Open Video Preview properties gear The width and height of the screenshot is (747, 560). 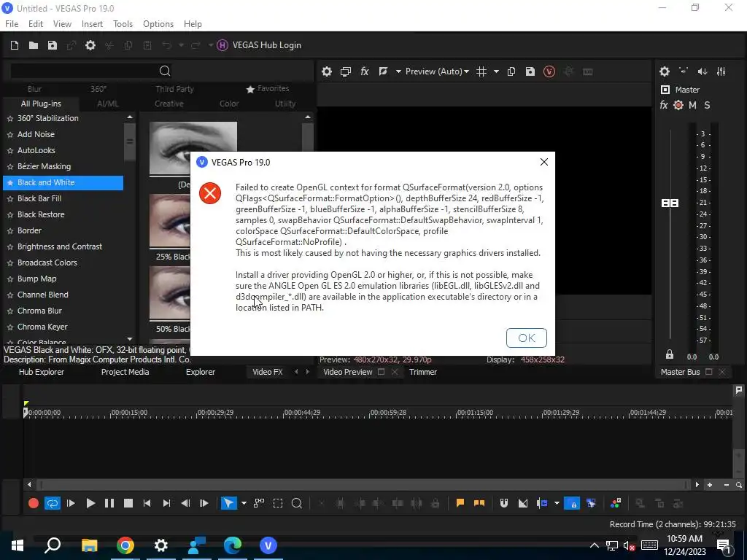(x=326, y=71)
